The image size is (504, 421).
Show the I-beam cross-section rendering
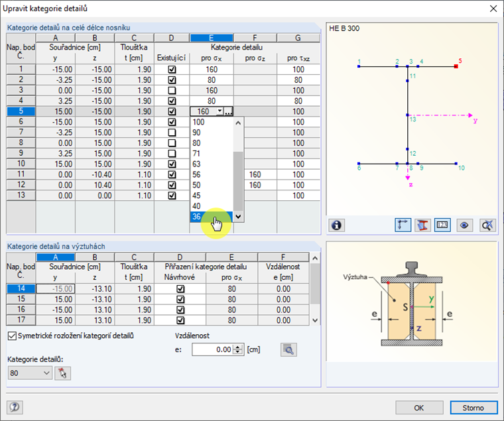422,225
